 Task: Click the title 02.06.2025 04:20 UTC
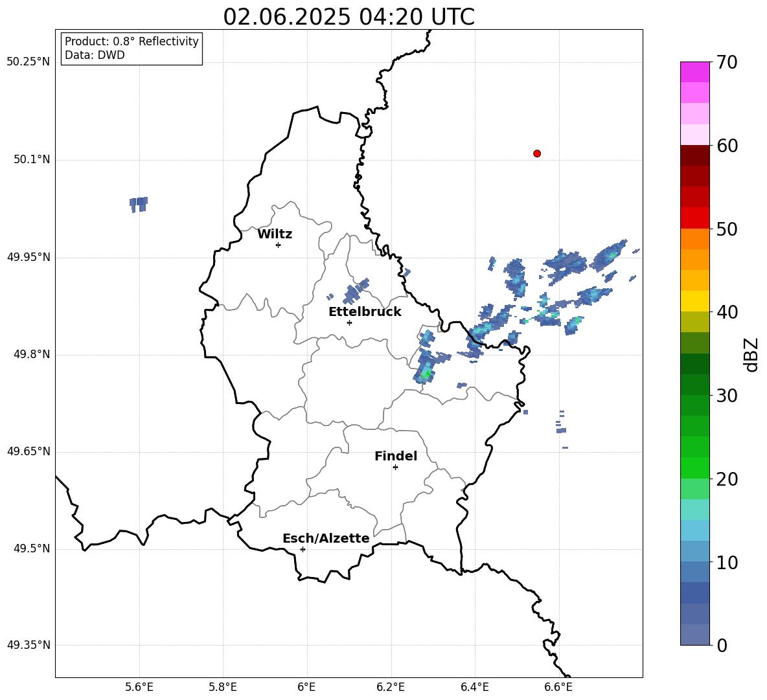[349, 17]
